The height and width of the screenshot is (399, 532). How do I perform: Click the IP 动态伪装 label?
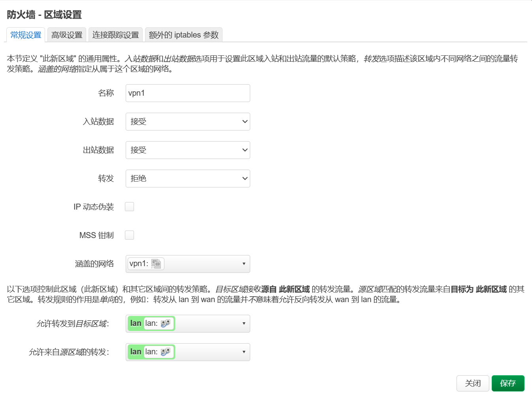click(94, 207)
